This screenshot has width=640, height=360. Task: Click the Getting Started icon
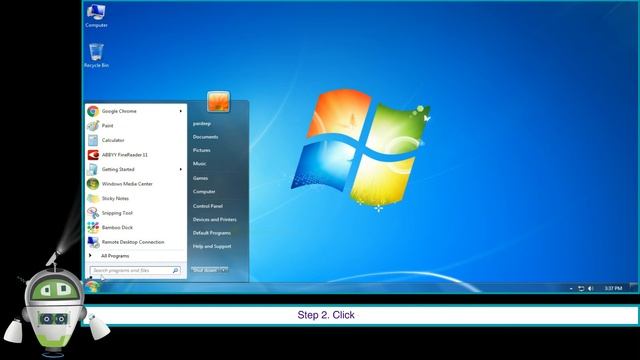pyautogui.click(x=93, y=169)
